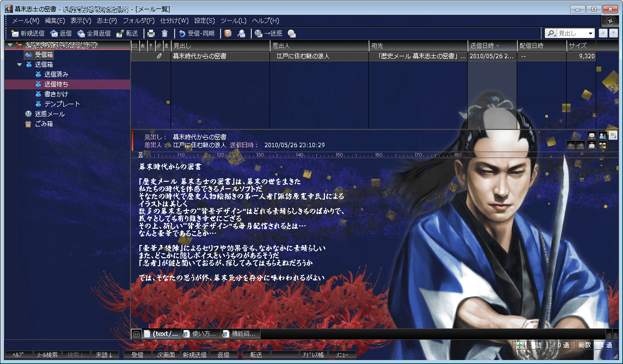
Task: Click the 受信・同期 receive/sync toolbar button
Action: click(196, 34)
